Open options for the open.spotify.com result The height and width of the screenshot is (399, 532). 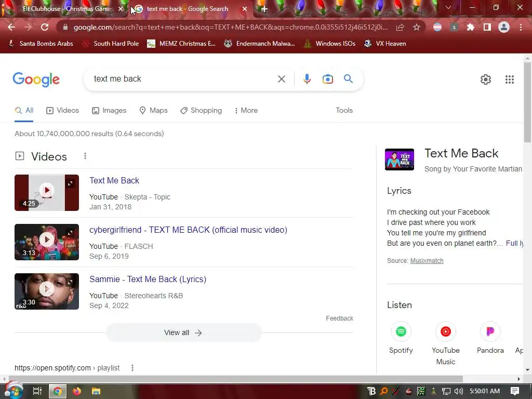click(x=132, y=368)
